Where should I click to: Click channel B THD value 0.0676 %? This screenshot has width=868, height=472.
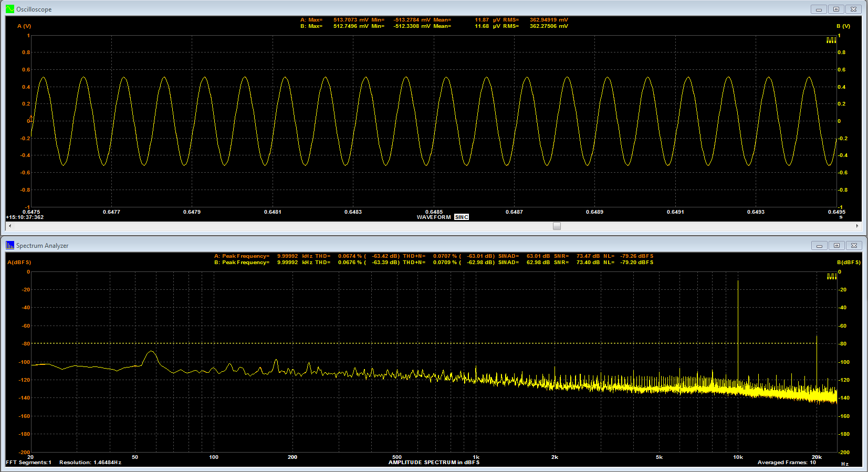tap(350, 262)
